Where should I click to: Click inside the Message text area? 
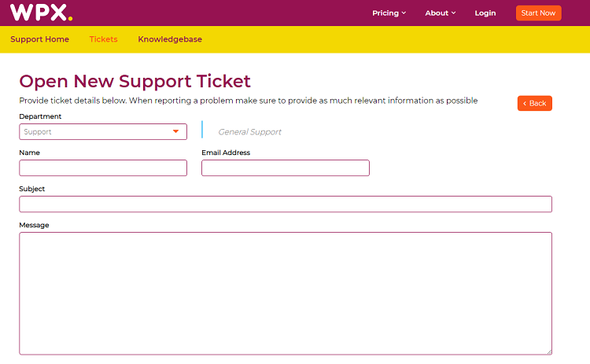tap(286, 293)
